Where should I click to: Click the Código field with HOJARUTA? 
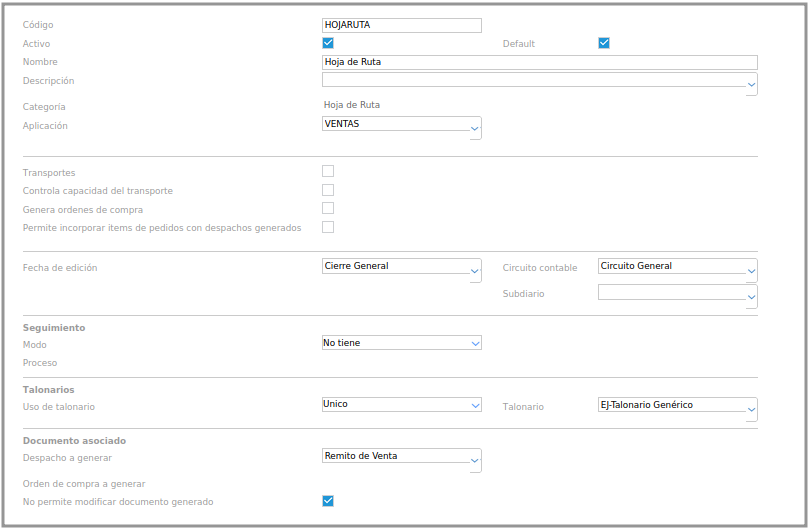point(401,25)
